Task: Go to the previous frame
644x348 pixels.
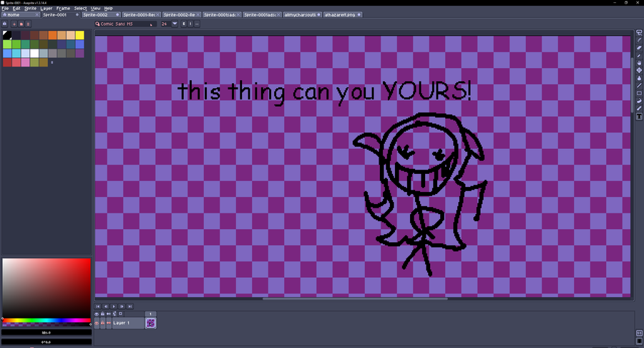Action: (106, 306)
